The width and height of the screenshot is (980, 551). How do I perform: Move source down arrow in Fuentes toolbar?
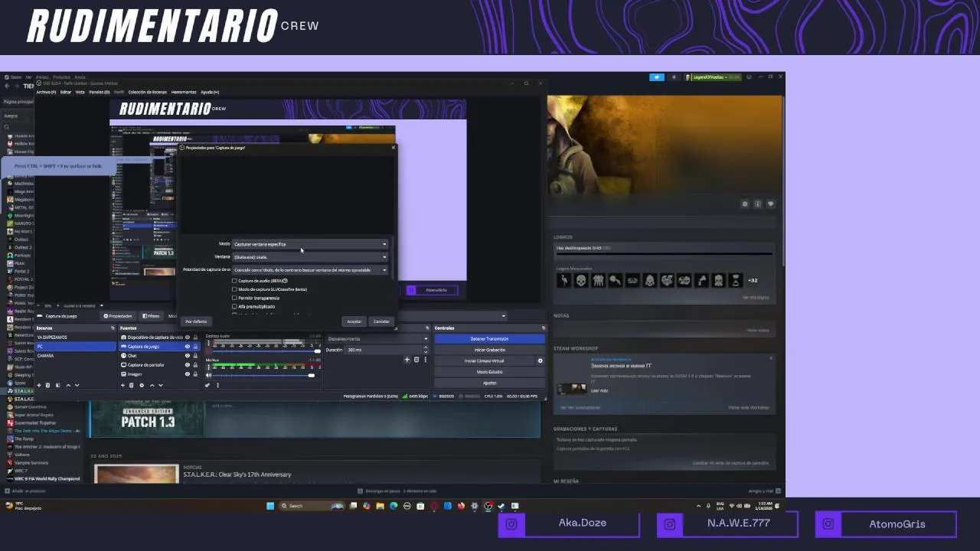[161, 385]
